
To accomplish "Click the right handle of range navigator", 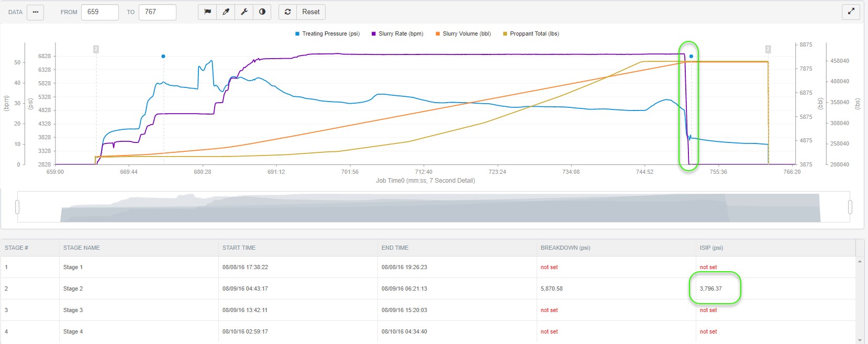I will click(x=850, y=207).
